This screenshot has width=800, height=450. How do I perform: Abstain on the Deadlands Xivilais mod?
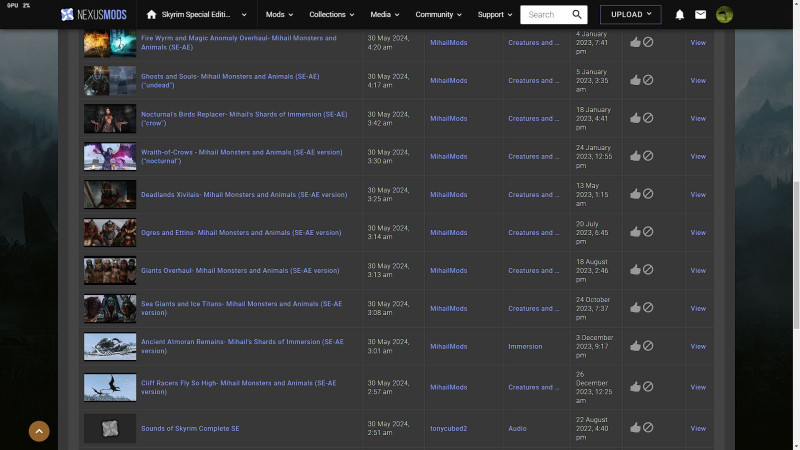[648, 193]
